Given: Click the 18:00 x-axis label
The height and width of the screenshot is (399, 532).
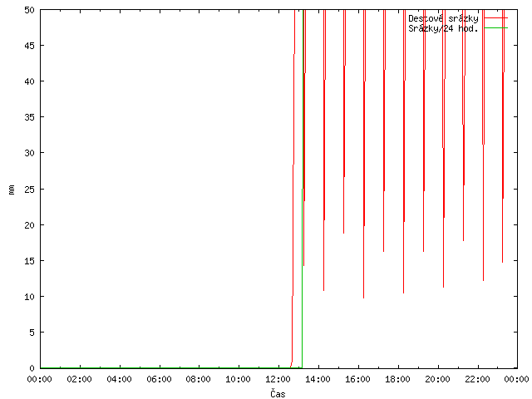Looking at the screenshot, I should 397,379.
